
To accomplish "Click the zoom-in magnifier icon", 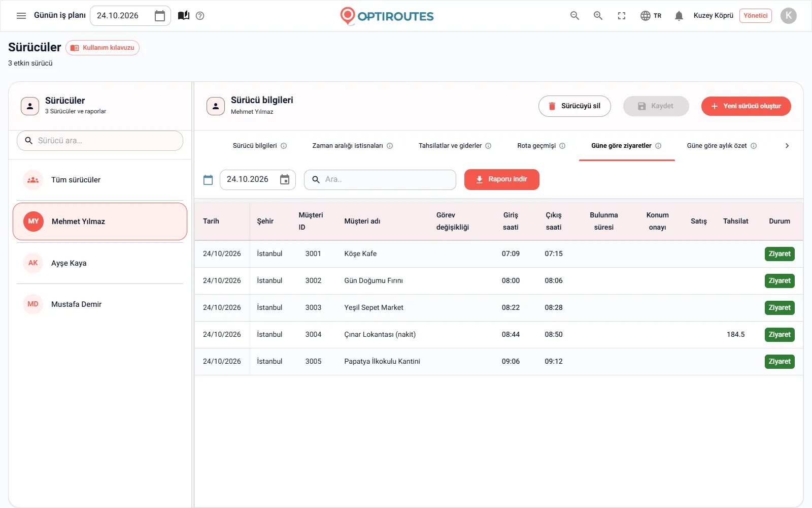I will pos(598,16).
